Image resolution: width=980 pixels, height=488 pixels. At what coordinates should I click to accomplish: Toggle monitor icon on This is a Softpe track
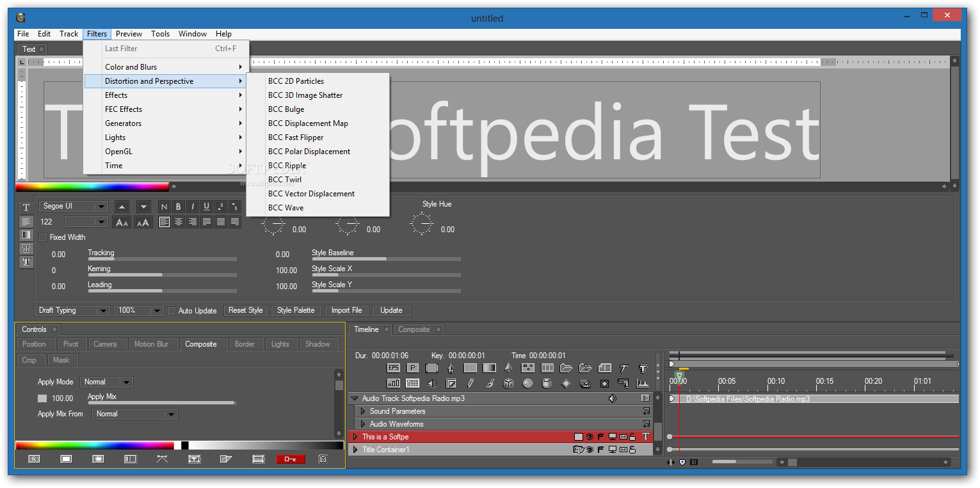[612, 437]
